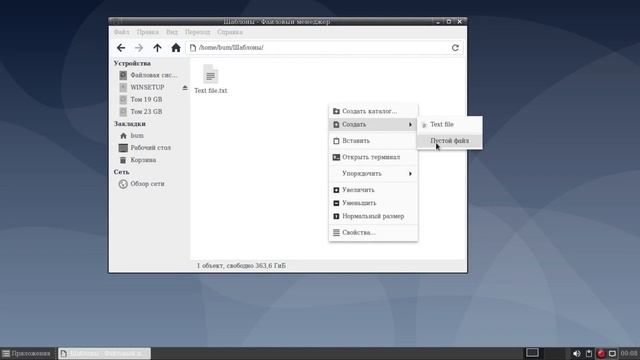Click the network display tray icon
The width and height of the screenshot is (640, 360).
pyautogui.click(x=612, y=353)
